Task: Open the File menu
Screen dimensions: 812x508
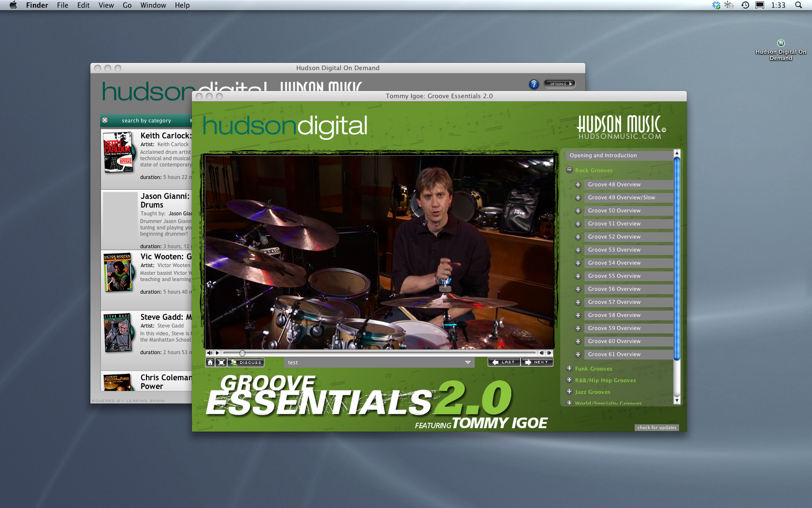Action: pyautogui.click(x=62, y=5)
